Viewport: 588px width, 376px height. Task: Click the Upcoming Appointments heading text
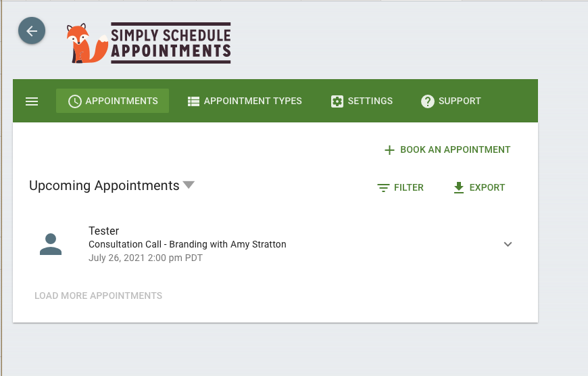tap(104, 186)
